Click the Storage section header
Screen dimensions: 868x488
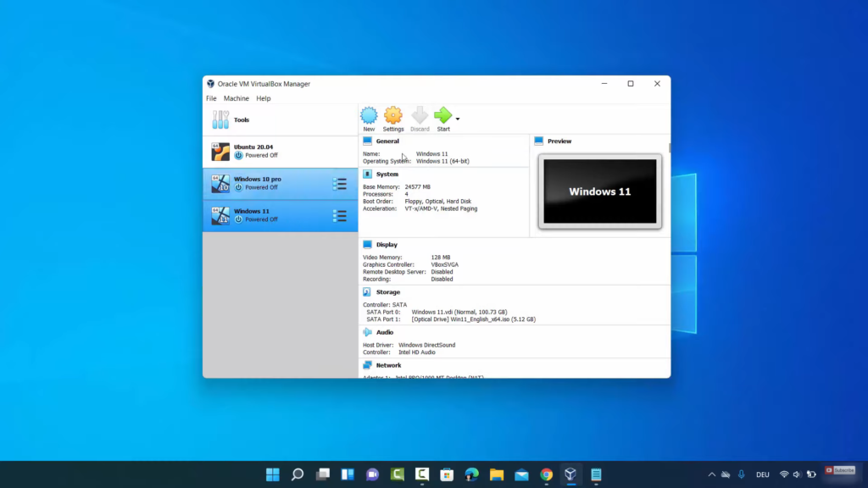click(x=388, y=292)
